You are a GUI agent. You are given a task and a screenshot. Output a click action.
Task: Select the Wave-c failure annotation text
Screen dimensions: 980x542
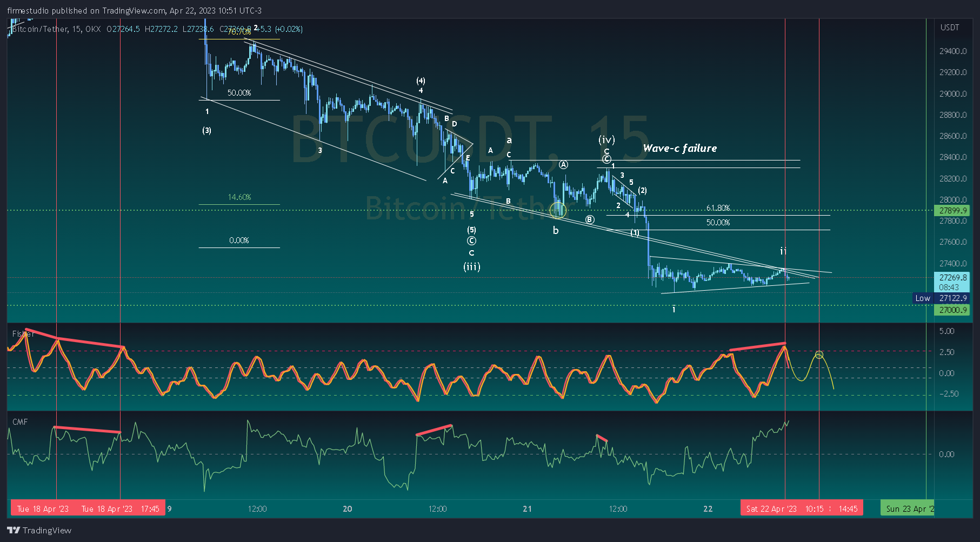pyautogui.click(x=680, y=148)
